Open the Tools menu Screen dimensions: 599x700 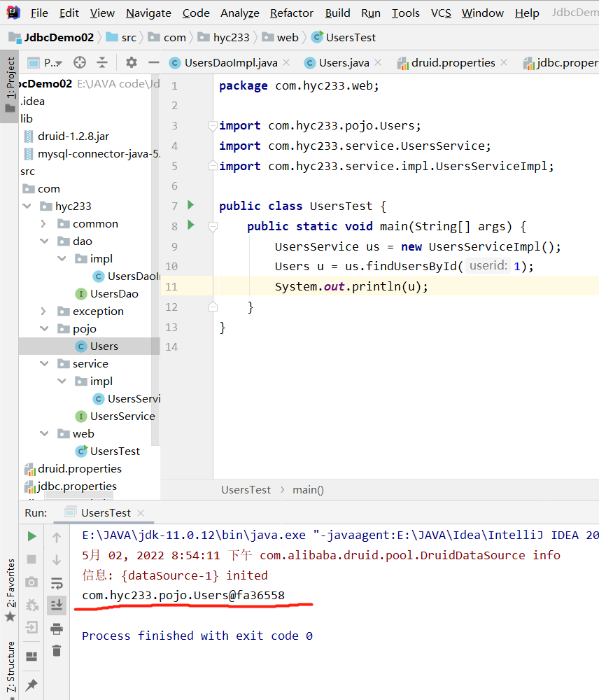click(x=406, y=13)
